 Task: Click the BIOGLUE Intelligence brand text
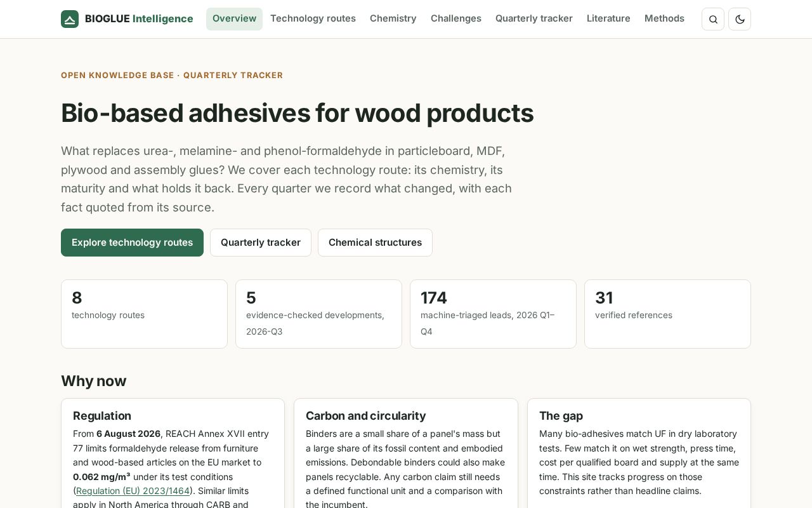click(139, 19)
